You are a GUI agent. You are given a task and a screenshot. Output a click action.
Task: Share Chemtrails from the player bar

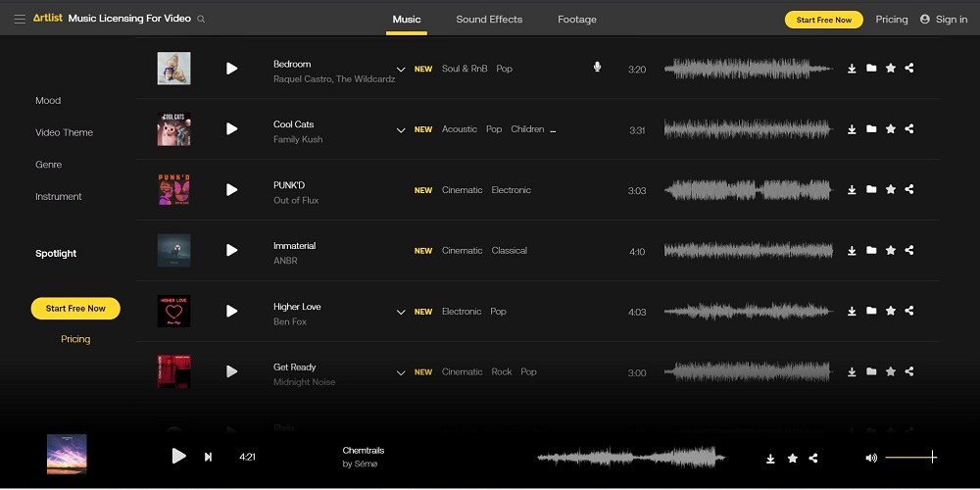(813, 458)
